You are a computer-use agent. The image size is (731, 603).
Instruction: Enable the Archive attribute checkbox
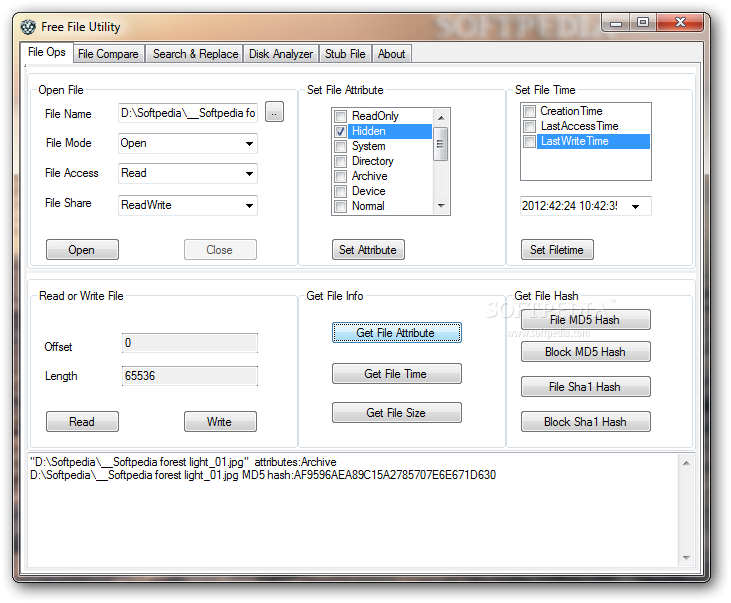(x=341, y=176)
